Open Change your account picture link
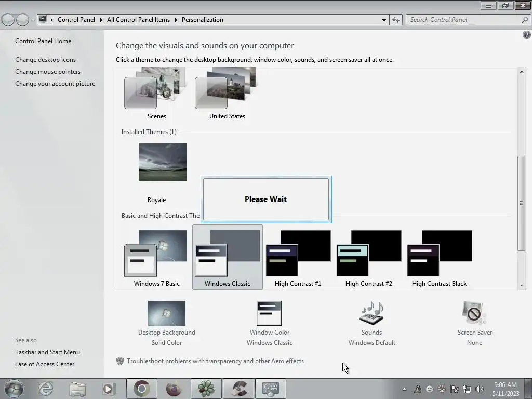 55,84
